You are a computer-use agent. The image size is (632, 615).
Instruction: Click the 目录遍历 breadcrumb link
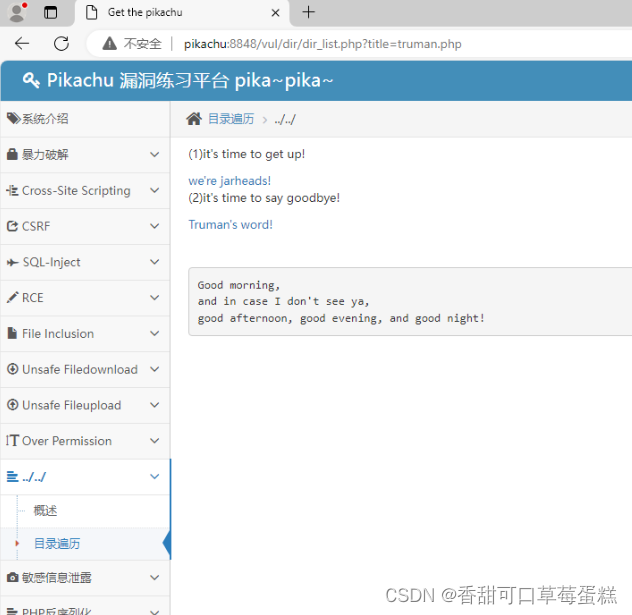click(x=231, y=119)
